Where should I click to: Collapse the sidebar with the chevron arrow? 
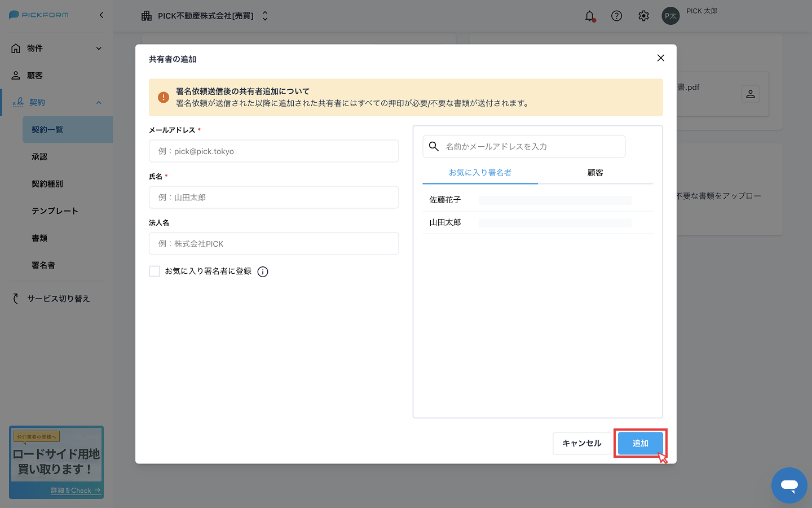coord(101,15)
